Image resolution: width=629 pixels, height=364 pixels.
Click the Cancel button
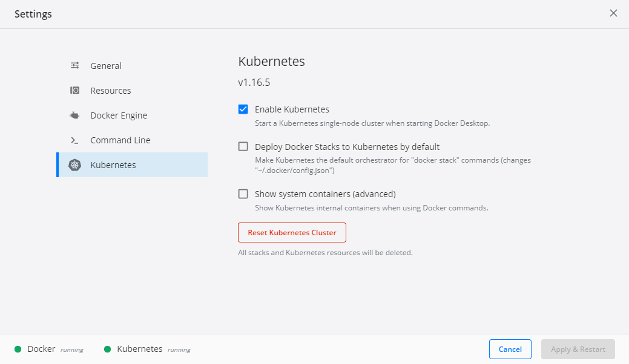click(510, 349)
